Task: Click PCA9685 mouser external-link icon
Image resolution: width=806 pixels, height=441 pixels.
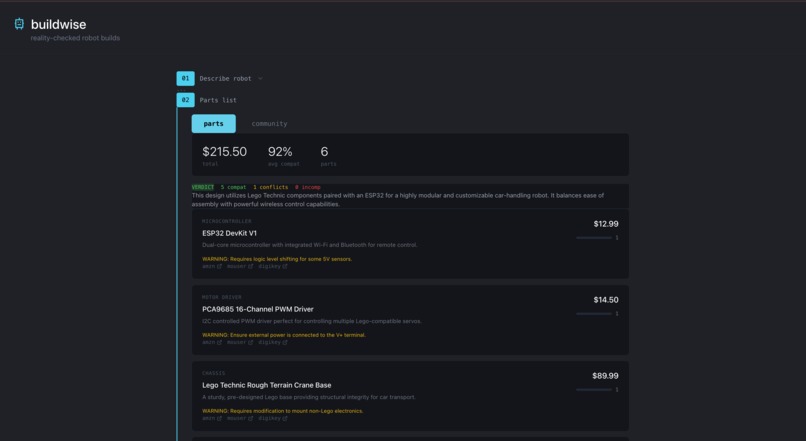Action: [251, 342]
